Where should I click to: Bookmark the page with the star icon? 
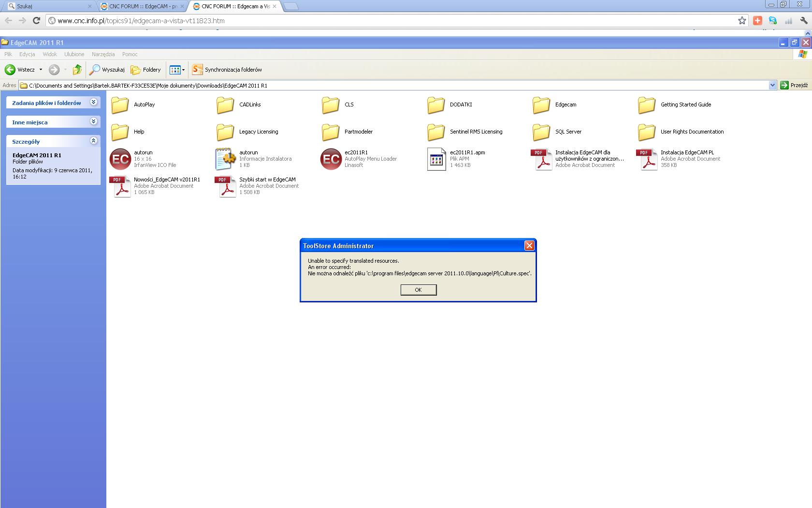742,20
